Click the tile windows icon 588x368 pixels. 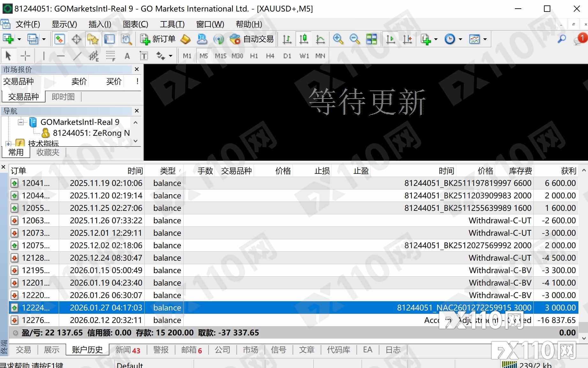point(371,39)
